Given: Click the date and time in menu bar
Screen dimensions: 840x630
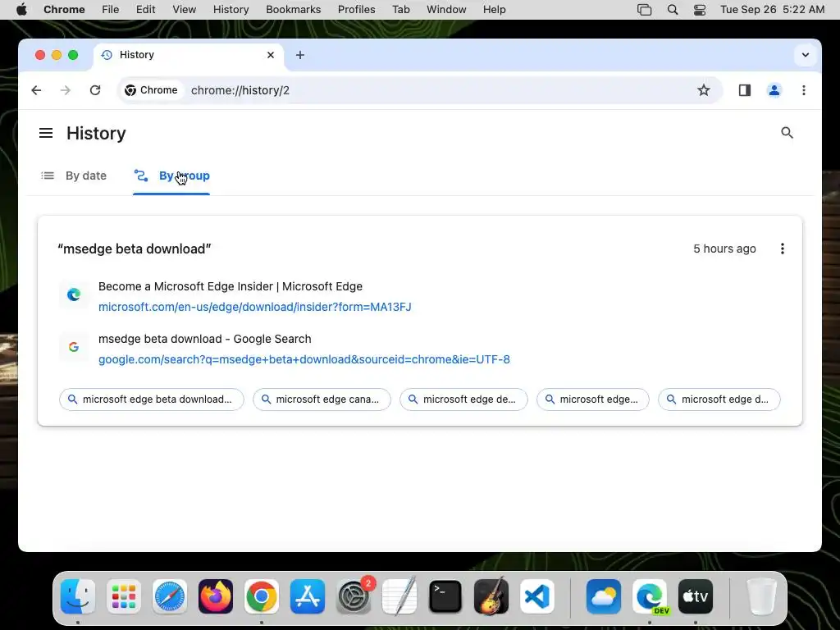Looking at the screenshot, I should [x=772, y=9].
